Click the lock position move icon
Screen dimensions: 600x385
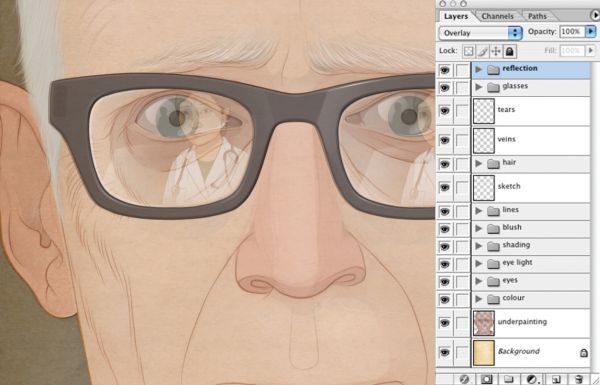point(496,51)
